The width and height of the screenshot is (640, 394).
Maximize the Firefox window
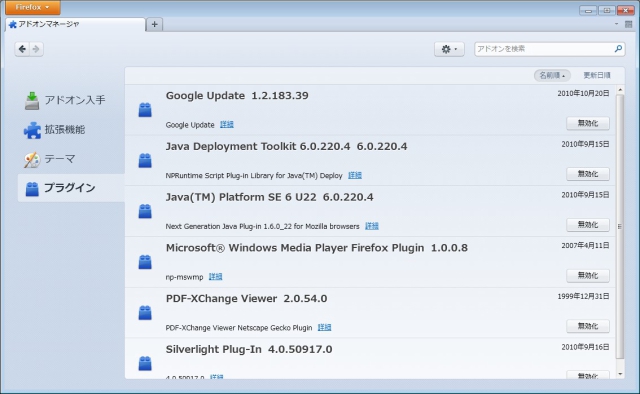tap(607, 11)
